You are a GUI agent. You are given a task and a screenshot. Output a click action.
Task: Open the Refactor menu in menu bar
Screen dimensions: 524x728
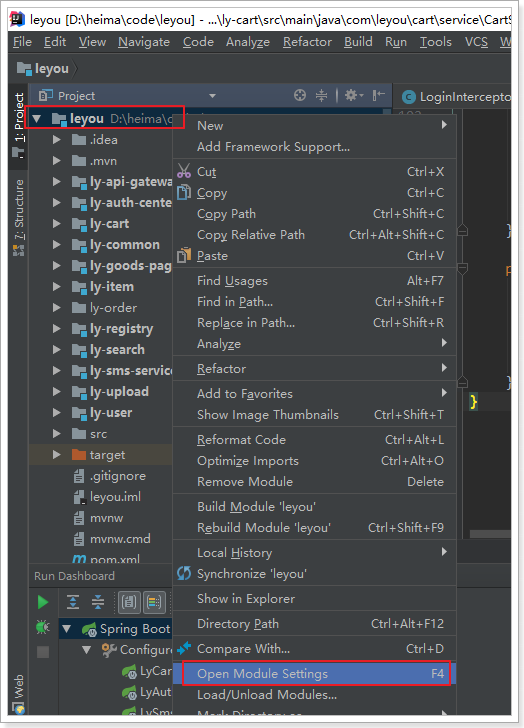click(307, 42)
